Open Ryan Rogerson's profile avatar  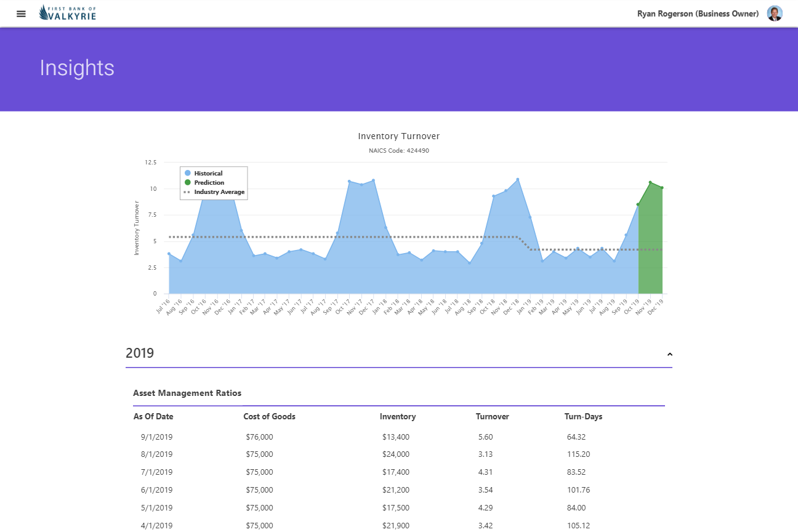pyautogui.click(x=775, y=14)
